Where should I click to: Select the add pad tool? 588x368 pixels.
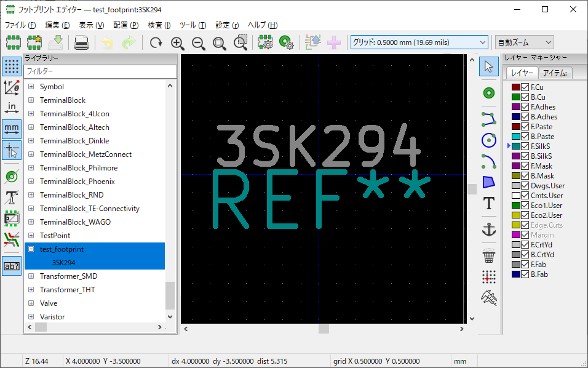tap(489, 93)
